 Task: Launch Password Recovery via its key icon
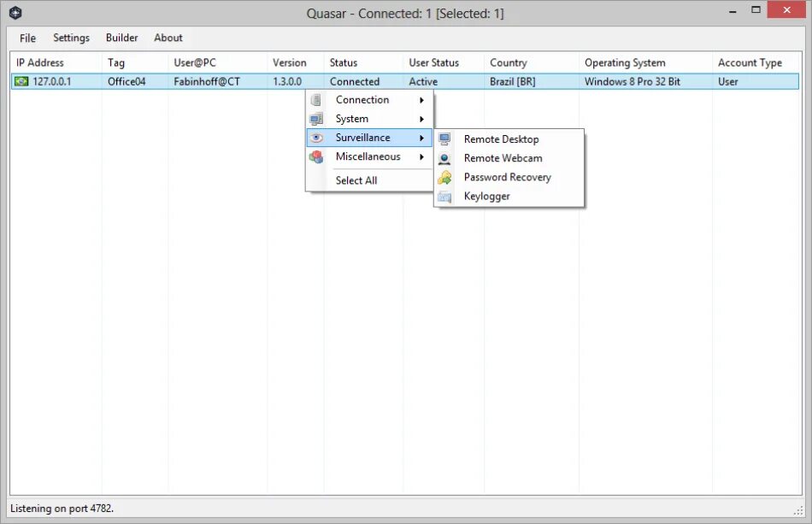444,177
